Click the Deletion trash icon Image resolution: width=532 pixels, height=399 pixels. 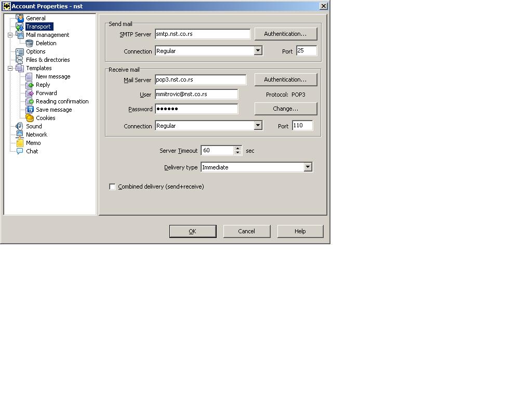coord(30,43)
